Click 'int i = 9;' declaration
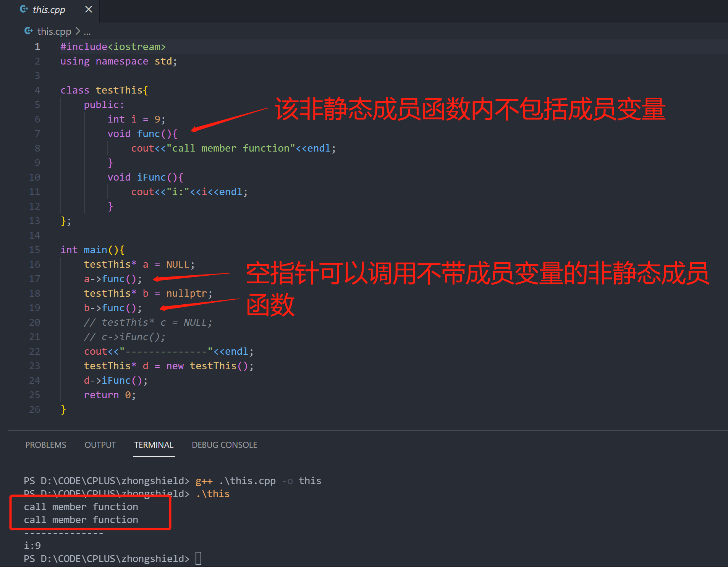728x567 pixels. pyautogui.click(x=136, y=119)
